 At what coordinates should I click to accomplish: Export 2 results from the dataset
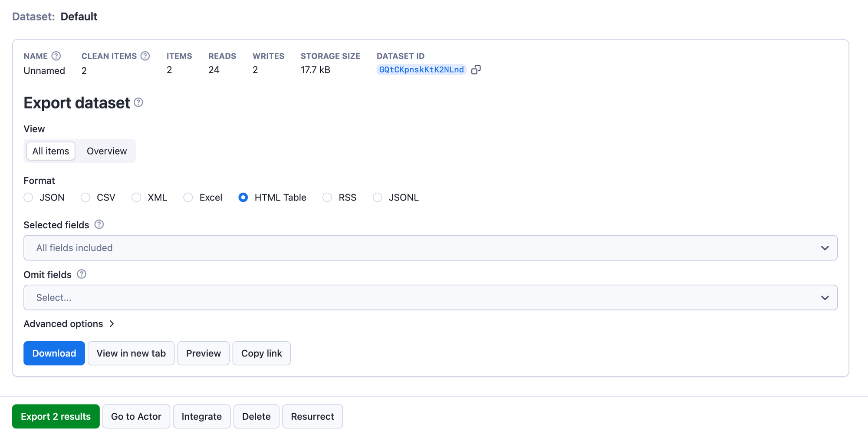56,416
